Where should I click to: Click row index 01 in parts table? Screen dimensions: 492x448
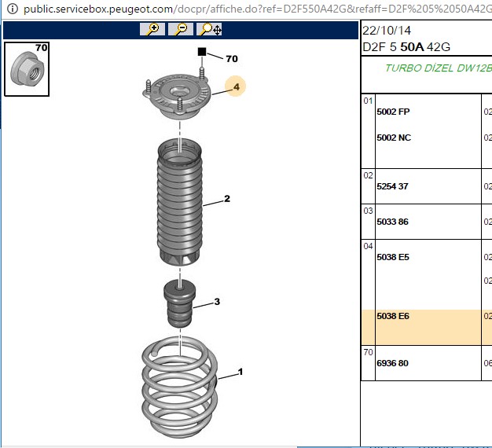(368, 101)
